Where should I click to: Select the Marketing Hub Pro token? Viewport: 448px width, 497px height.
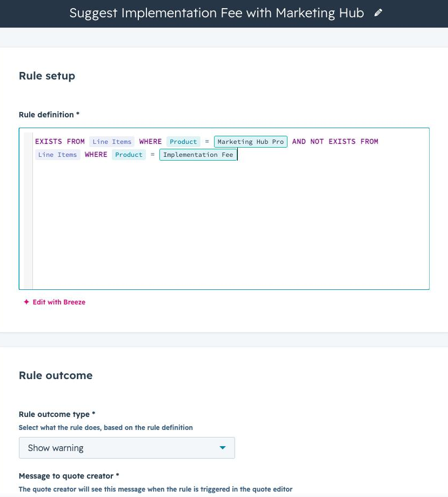click(x=251, y=142)
